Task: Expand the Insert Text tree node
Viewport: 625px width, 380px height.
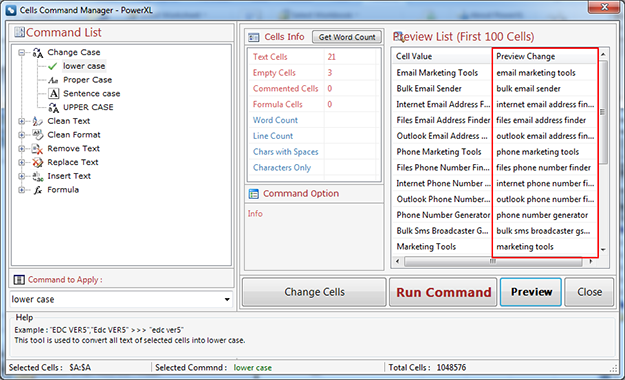Action: (x=22, y=176)
